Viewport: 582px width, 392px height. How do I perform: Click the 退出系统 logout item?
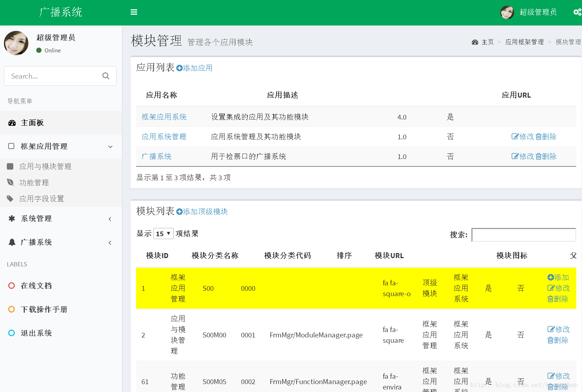point(36,333)
